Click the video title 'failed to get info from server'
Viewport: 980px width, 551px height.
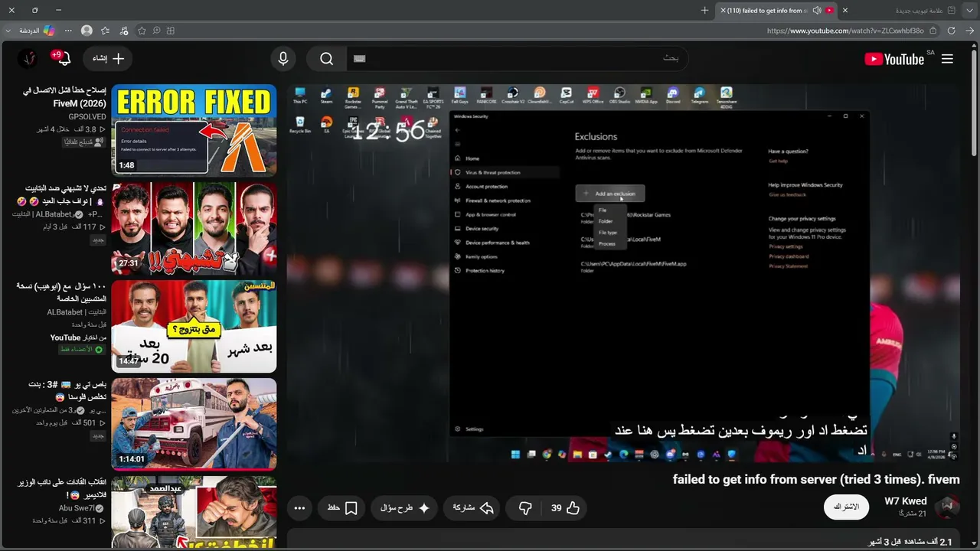pyautogui.click(x=816, y=480)
